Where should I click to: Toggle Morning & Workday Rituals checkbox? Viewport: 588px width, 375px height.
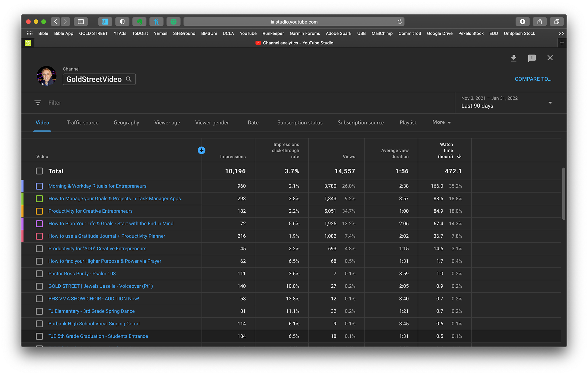[40, 186]
